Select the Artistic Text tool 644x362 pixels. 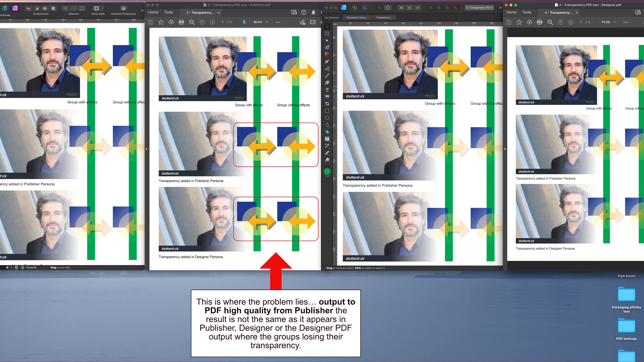click(327, 139)
